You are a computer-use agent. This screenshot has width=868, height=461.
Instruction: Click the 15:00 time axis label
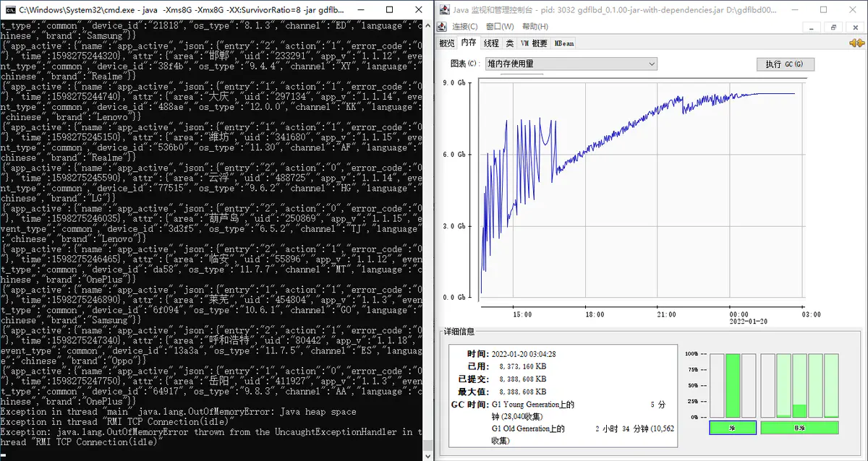tap(522, 314)
